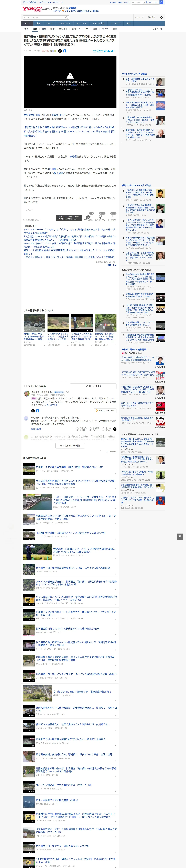Open マイページ link
Viewport: 186px width, 868px height.
tap(139, 18)
